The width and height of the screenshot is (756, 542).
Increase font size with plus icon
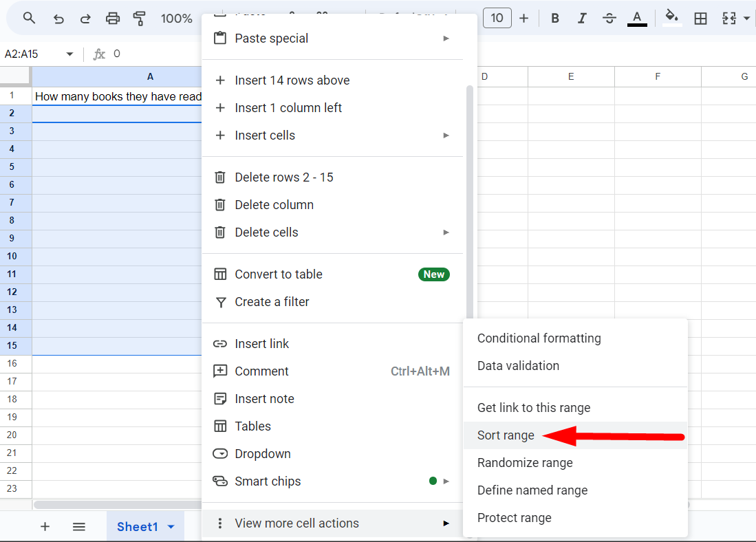523,19
